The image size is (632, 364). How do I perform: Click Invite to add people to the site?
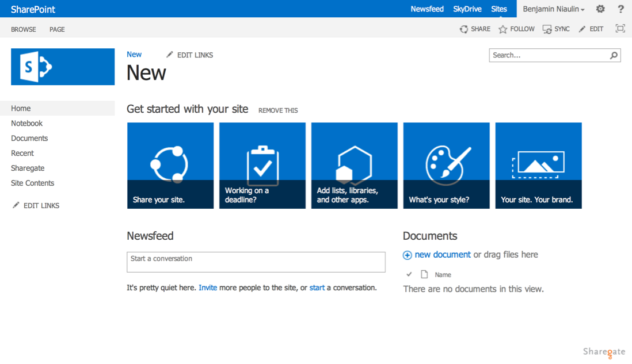tap(208, 288)
